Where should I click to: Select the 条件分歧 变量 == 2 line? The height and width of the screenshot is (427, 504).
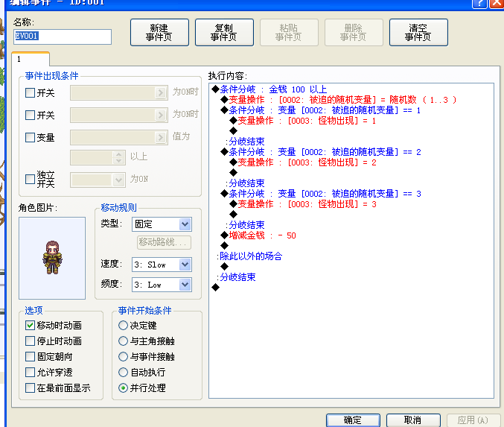pyautogui.click(x=321, y=152)
